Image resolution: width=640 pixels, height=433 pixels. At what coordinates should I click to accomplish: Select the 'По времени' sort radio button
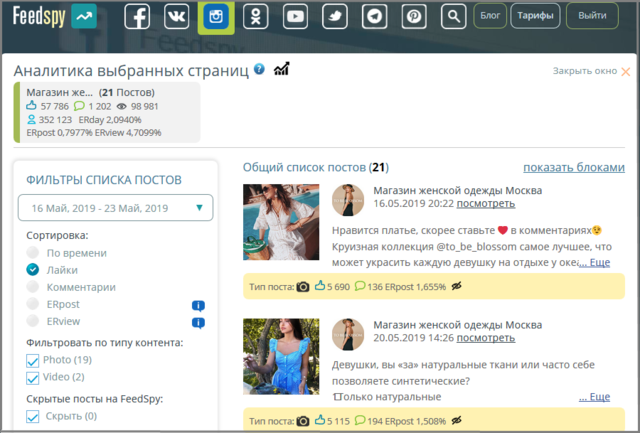point(33,253)
